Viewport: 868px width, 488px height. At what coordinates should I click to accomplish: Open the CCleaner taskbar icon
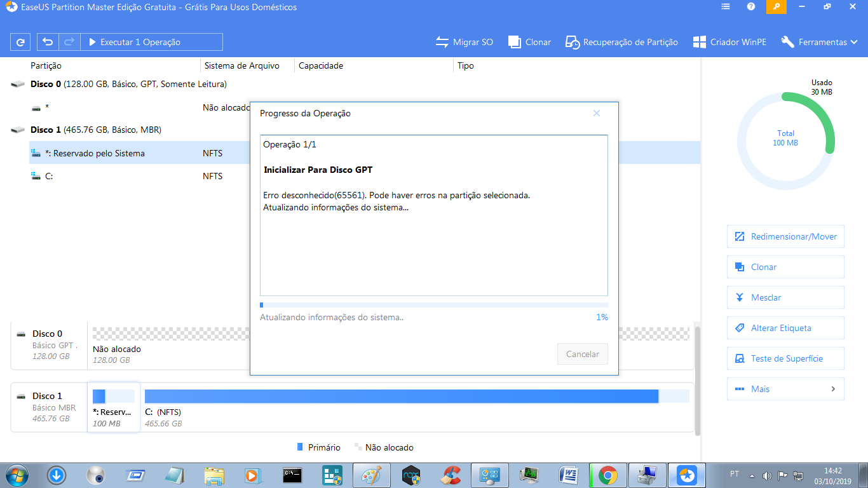click(x=451, y=475)
